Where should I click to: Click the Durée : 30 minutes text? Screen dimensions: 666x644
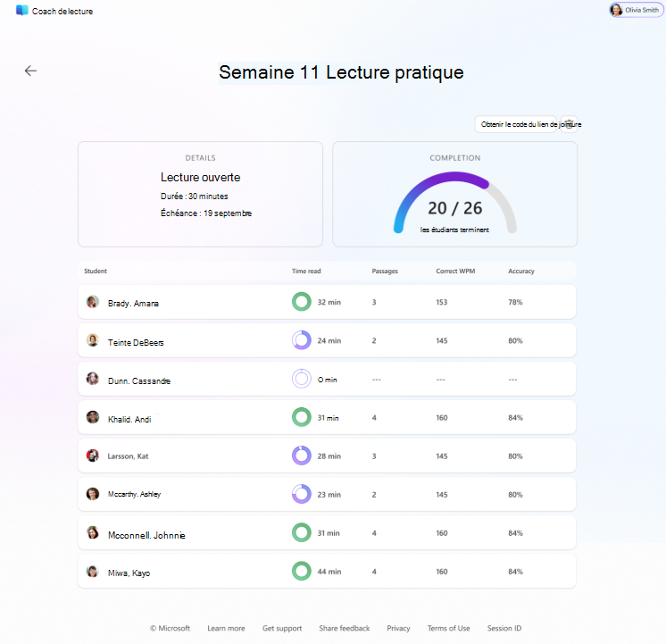(194, 196)
